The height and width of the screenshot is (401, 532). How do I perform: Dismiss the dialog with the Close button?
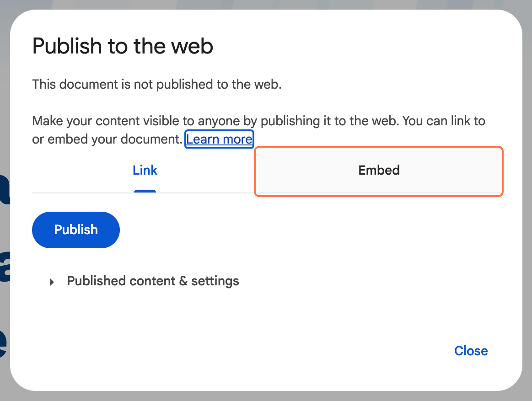pos(471,351)
